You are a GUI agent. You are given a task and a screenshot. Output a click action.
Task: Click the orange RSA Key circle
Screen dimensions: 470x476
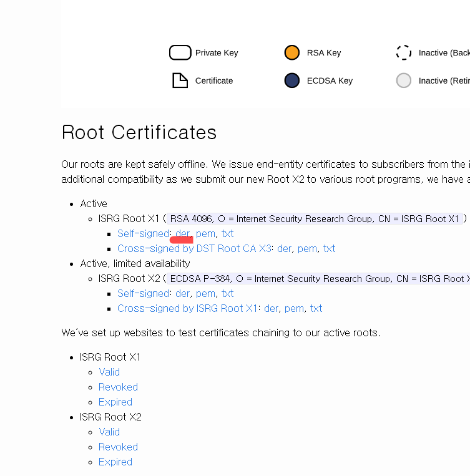pyautogui.click(x=291, y=52)
